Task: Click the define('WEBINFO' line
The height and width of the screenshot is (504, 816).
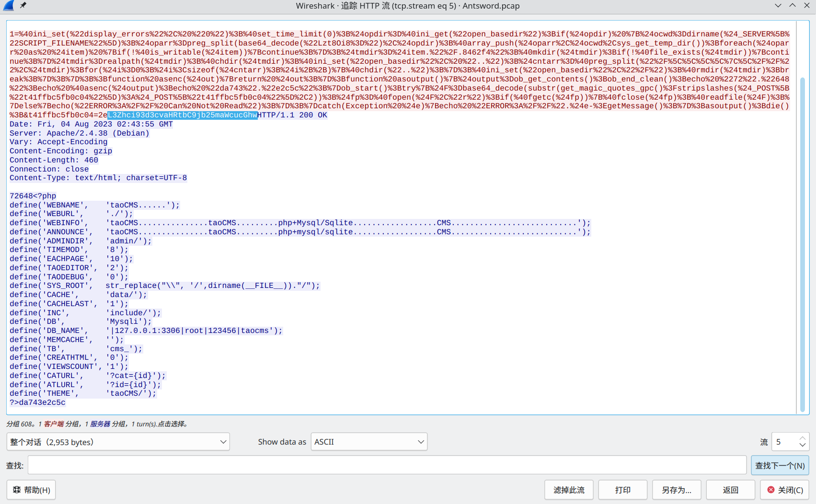Action: (300, 223)
